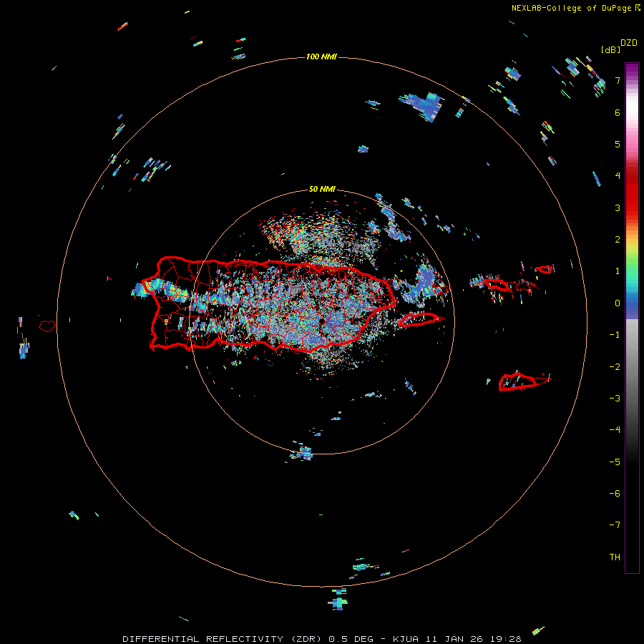The image size is (644, 644).
Task: Click the -7 value on the dB scale
Action: click(x=615, y=525)
